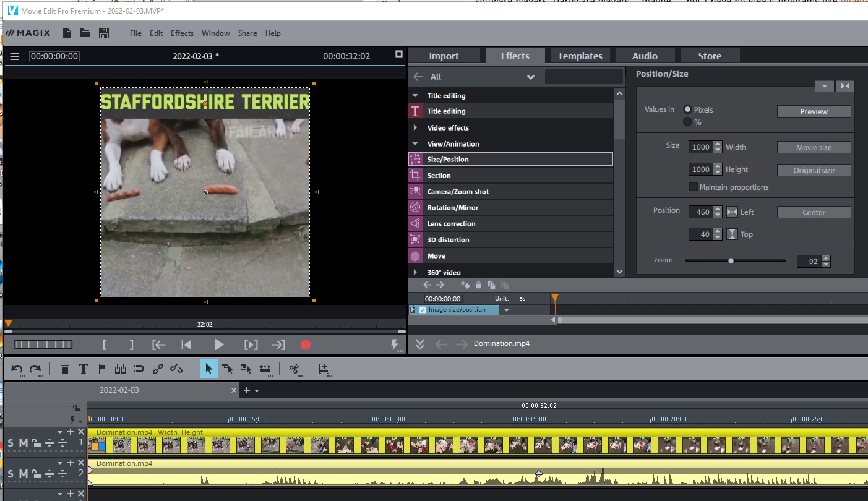Click the trash can Delete icon
The image size is (868, 501).
click(65, 369)
